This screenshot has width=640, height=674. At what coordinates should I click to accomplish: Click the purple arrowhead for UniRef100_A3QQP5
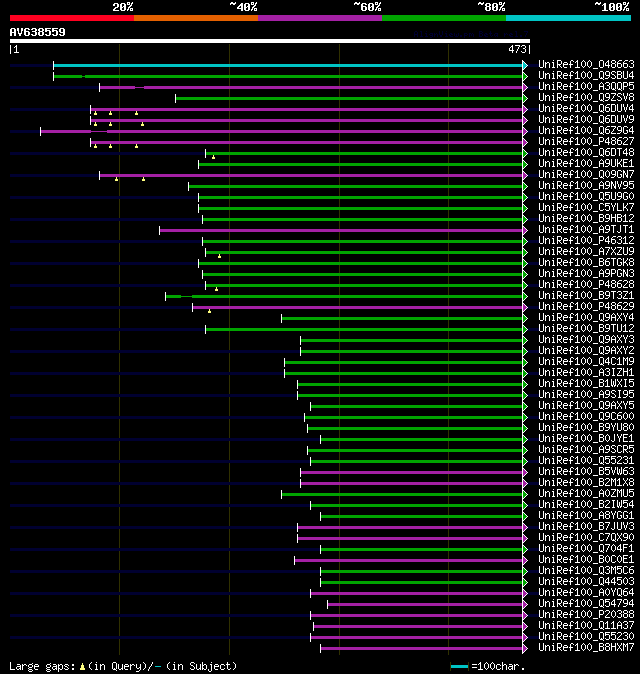click(525, 87)
